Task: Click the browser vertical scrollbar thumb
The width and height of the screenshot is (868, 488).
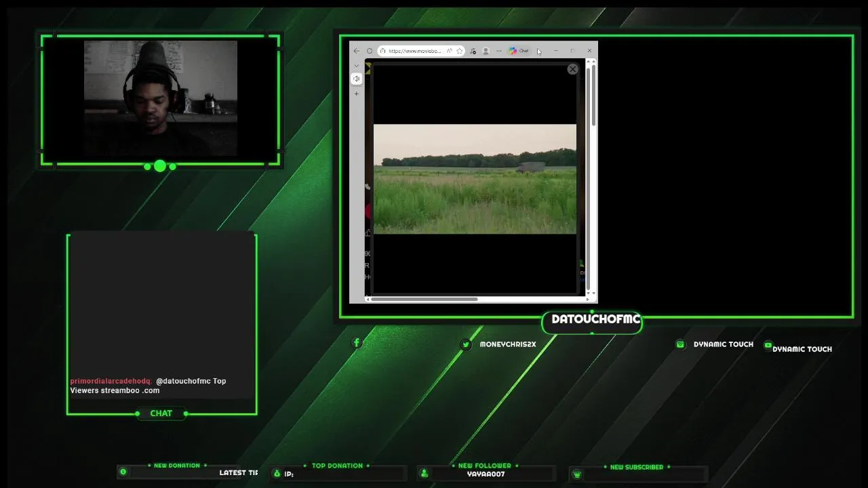Action: [x=593, y=96]
